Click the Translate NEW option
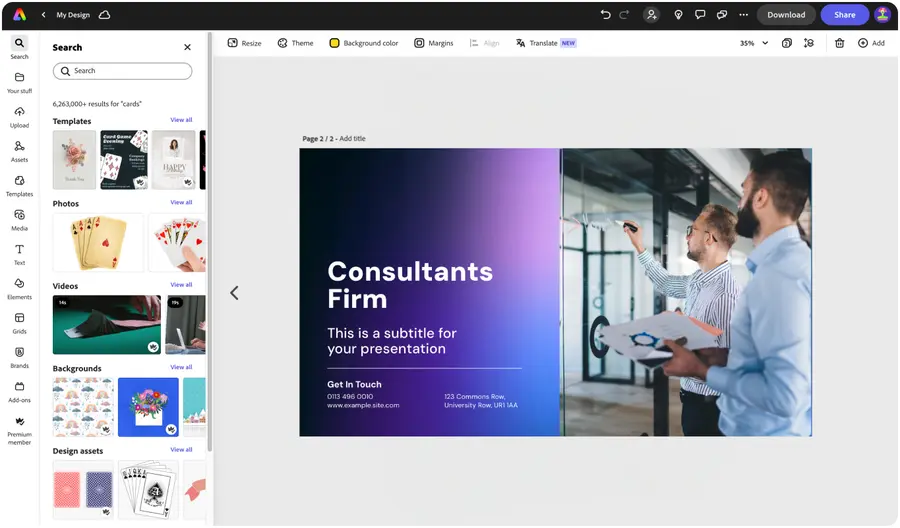This screenshot has height=528, width=900. pyautogui.click(x=546, y=43)
